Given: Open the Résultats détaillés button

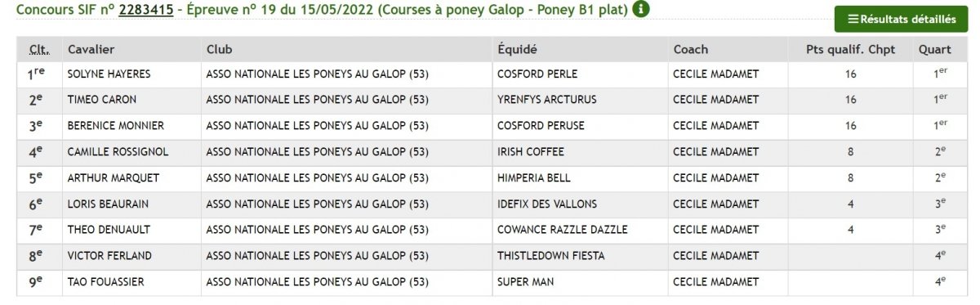Looking at the screenshot, I should tap(901, 19).
